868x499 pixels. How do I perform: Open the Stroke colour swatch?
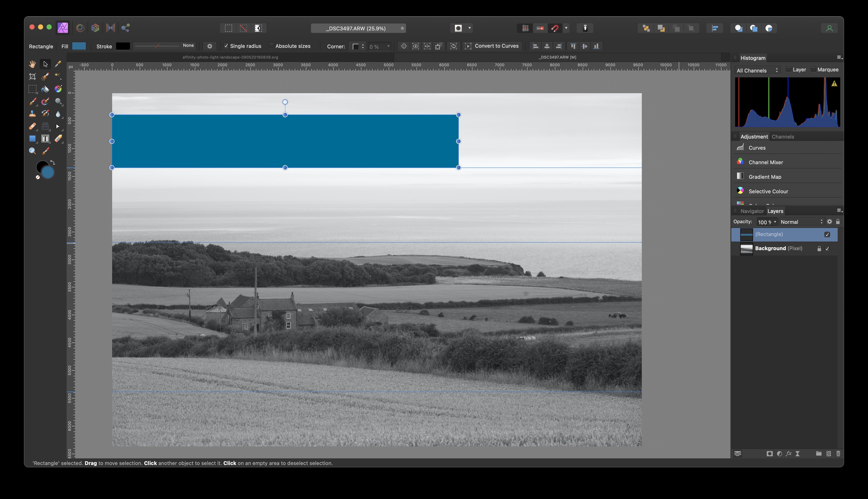[x=123, y=46]
